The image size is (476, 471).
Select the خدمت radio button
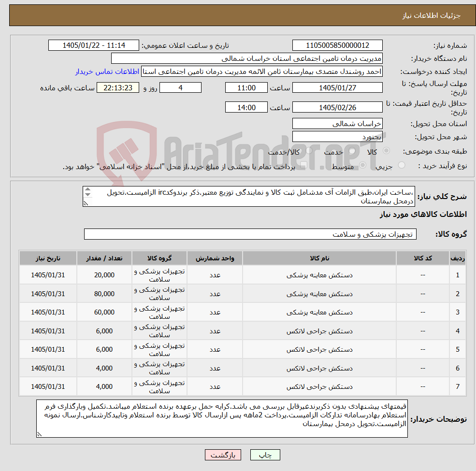pos(352,151)
